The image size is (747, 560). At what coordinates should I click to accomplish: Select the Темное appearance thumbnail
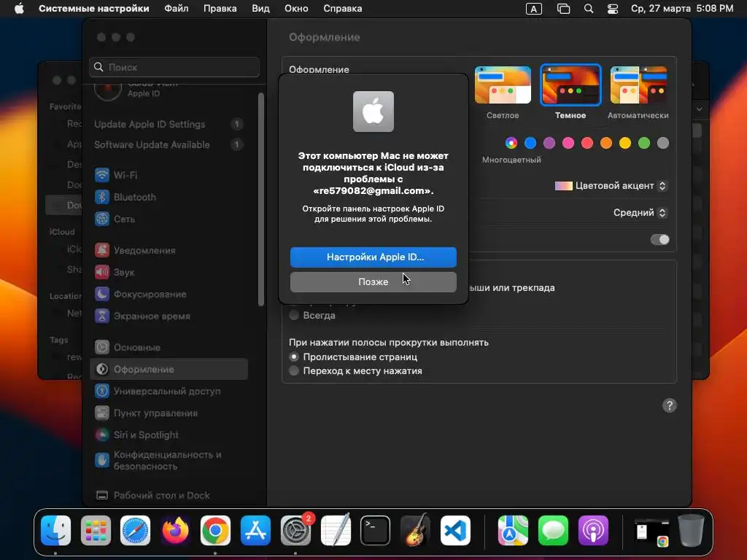pos(570,85)
